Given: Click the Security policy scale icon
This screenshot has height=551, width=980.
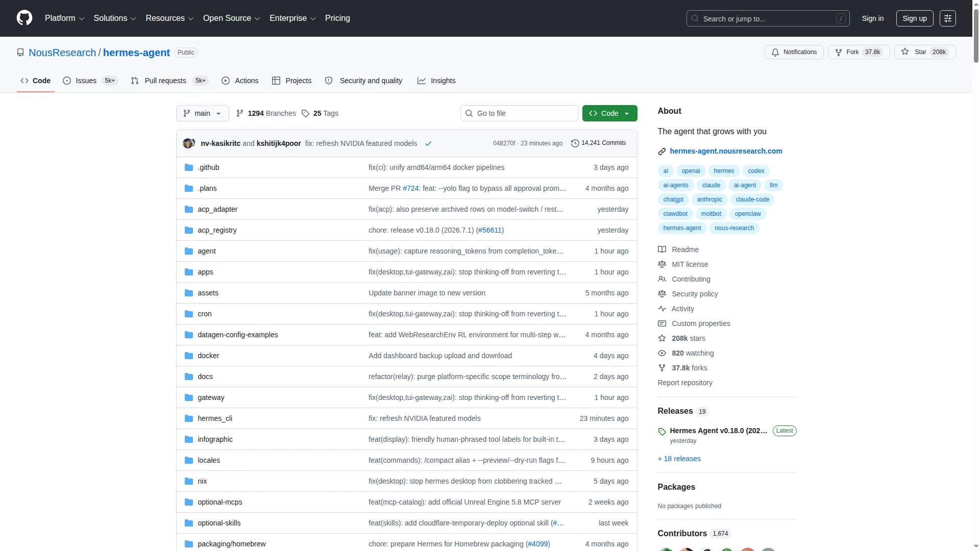Looking at the screenshot, I should point(662,294).
